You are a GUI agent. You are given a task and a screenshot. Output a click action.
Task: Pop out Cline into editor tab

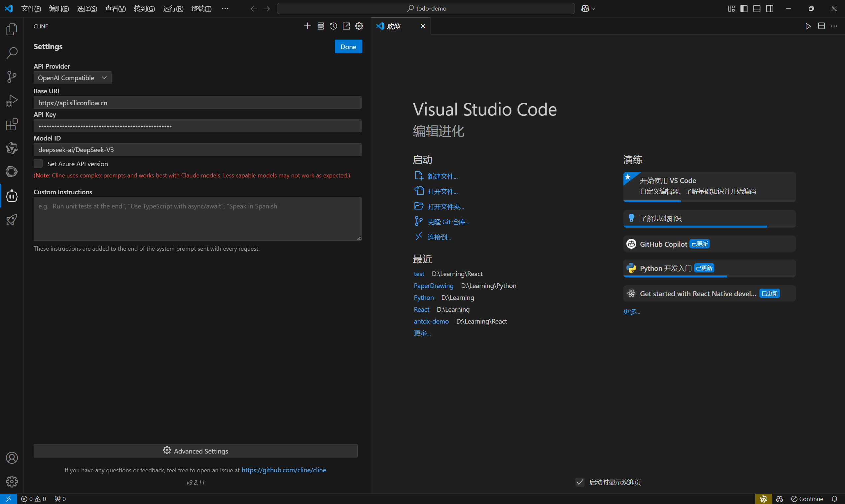[346, 26]
